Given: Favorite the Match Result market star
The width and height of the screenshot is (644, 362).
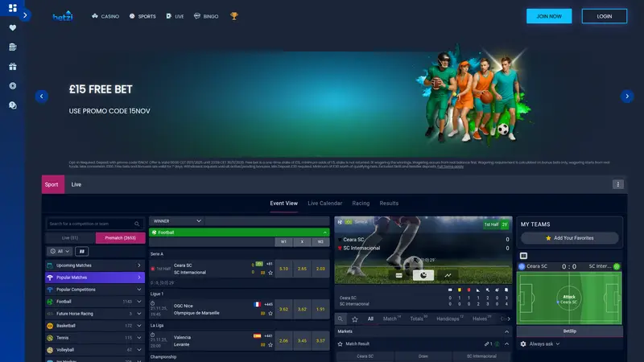Looking at the screenshot, I should pyautogui.click(x=340, y=344).
